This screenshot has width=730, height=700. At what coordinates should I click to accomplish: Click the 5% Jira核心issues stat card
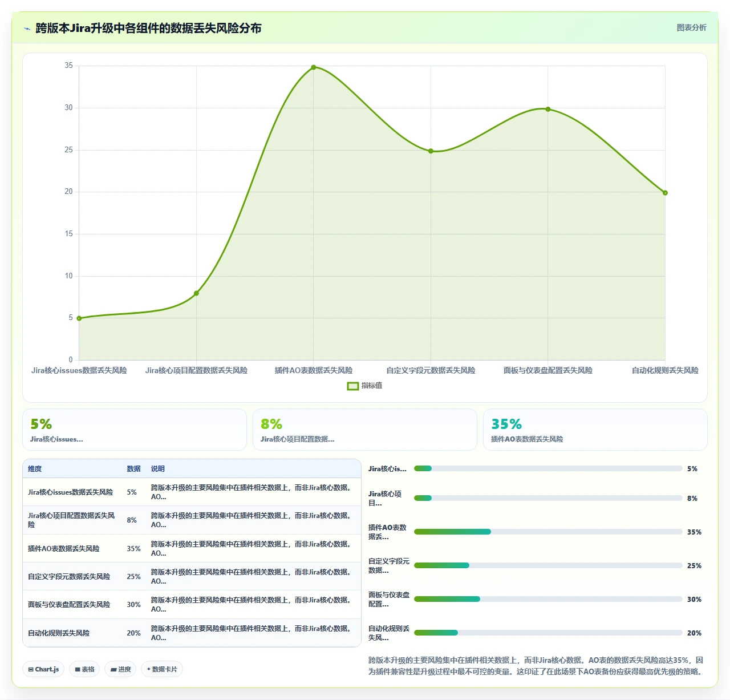coord(135,430)
